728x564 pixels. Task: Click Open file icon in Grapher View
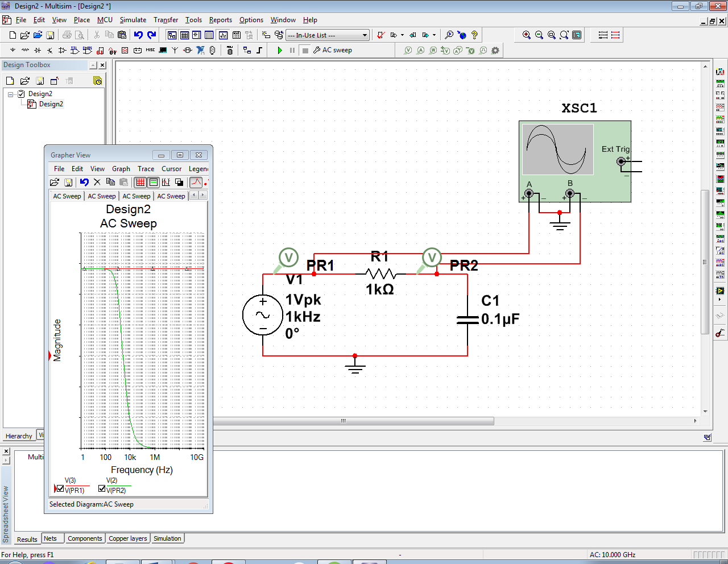(55, 182)
